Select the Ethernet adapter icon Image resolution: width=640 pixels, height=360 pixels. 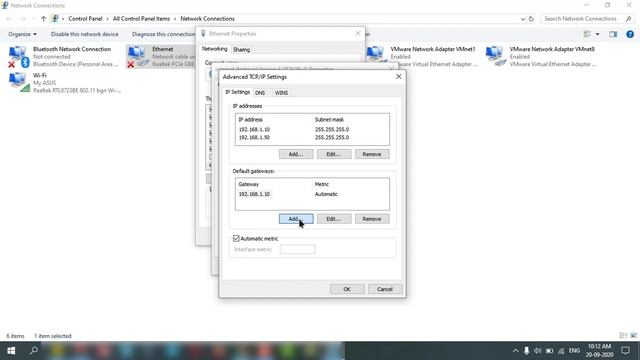click(138, 56)
